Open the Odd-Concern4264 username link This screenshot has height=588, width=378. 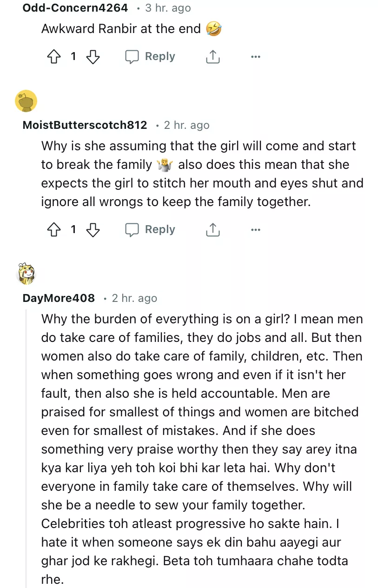pos(75,8)
